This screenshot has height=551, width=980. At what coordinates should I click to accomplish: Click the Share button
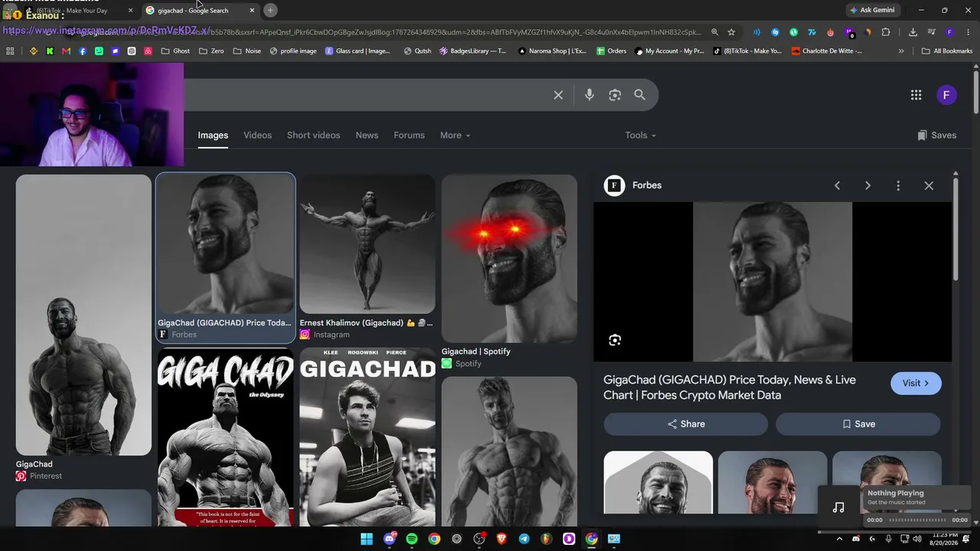pos(685,424)
